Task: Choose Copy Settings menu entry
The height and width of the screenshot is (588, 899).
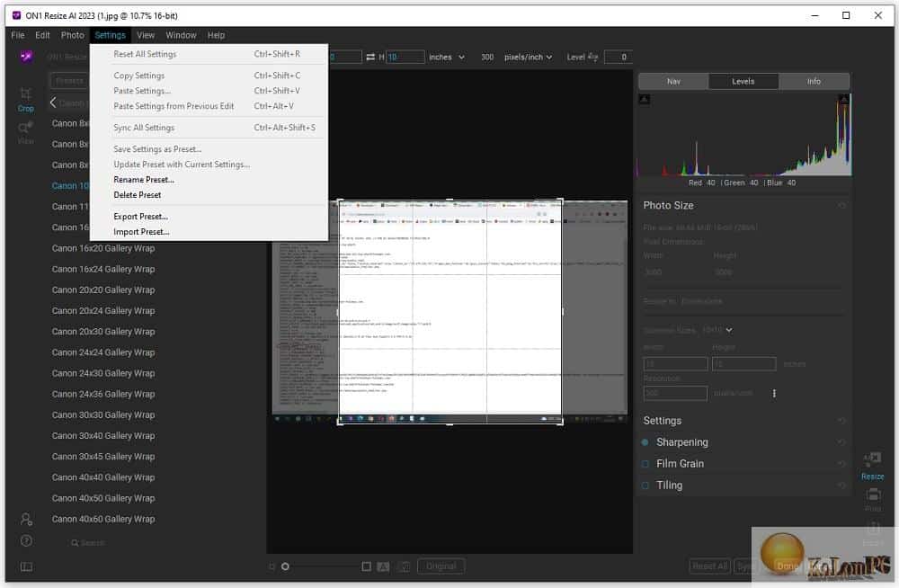Action: (x=209, y=76)
